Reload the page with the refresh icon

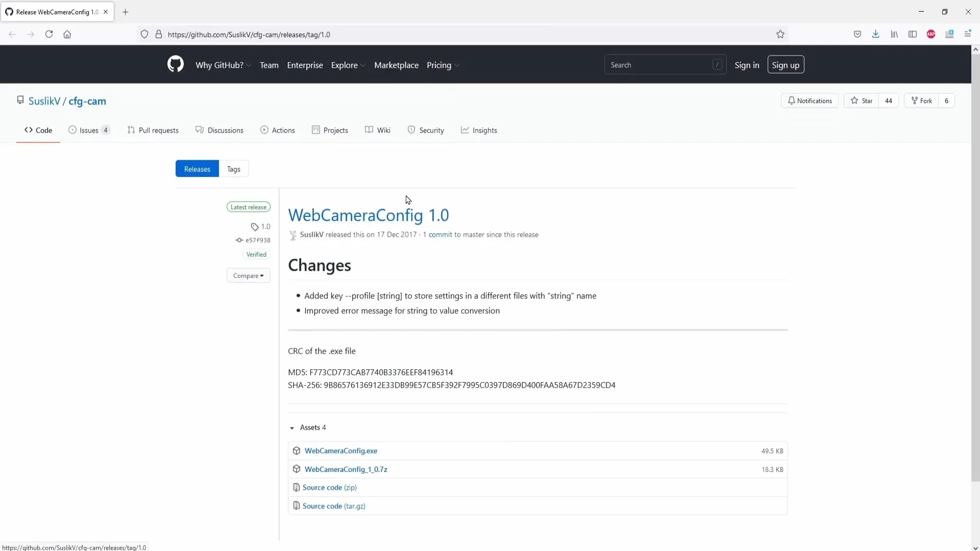[49, 34]
